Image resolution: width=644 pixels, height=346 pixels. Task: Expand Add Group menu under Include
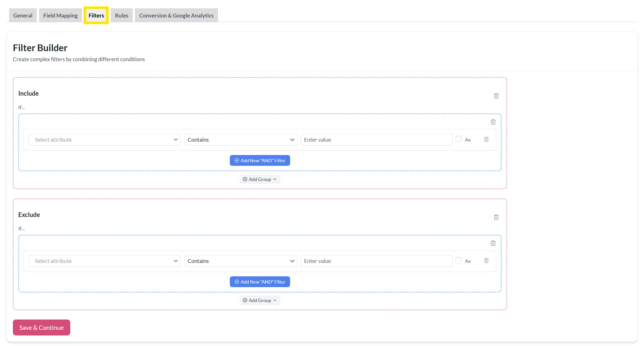260,179
